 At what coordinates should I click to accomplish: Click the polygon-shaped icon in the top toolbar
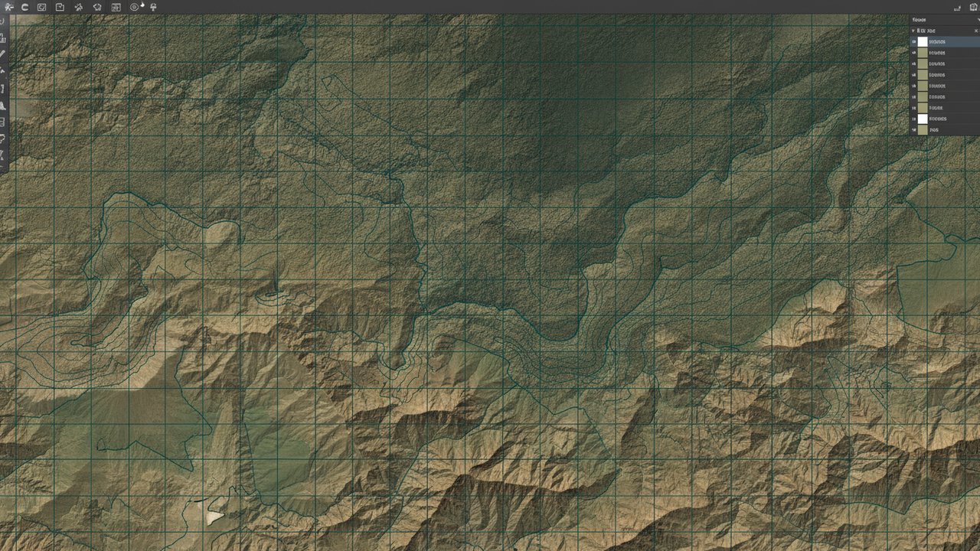click(97, 7)
